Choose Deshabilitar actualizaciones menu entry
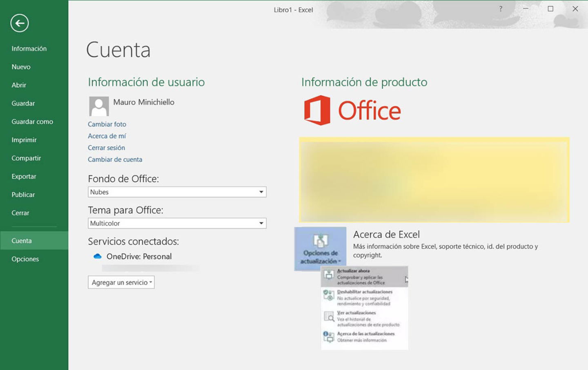Image resolution: width=588 pixels, height=370 pixels. pyautogui.click(x=364, y=298)
